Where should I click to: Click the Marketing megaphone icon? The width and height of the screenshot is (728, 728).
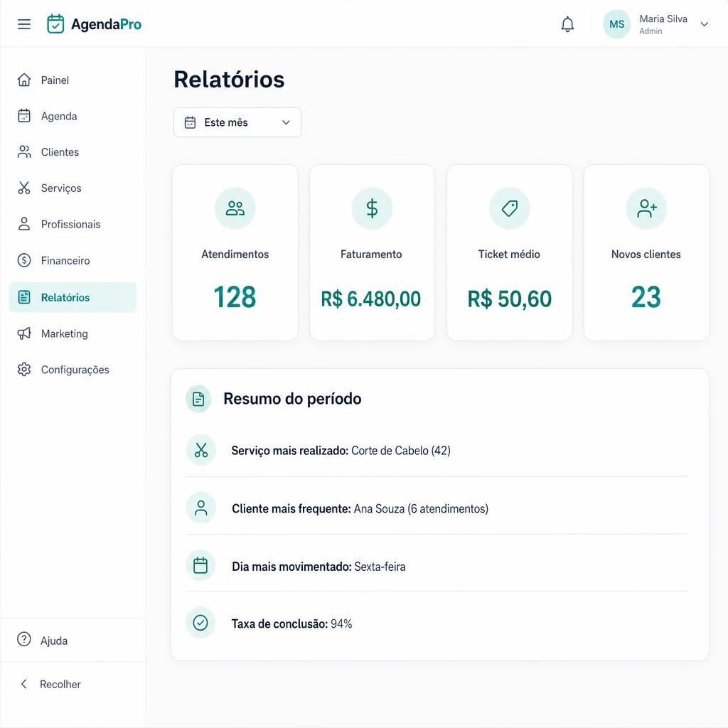[24, 333]
